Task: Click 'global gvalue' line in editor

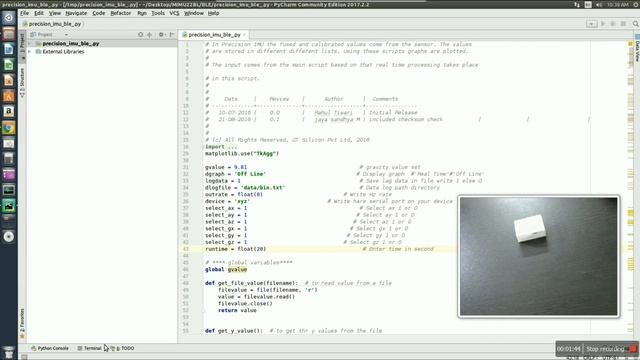Action: click(x=226, y=269)
